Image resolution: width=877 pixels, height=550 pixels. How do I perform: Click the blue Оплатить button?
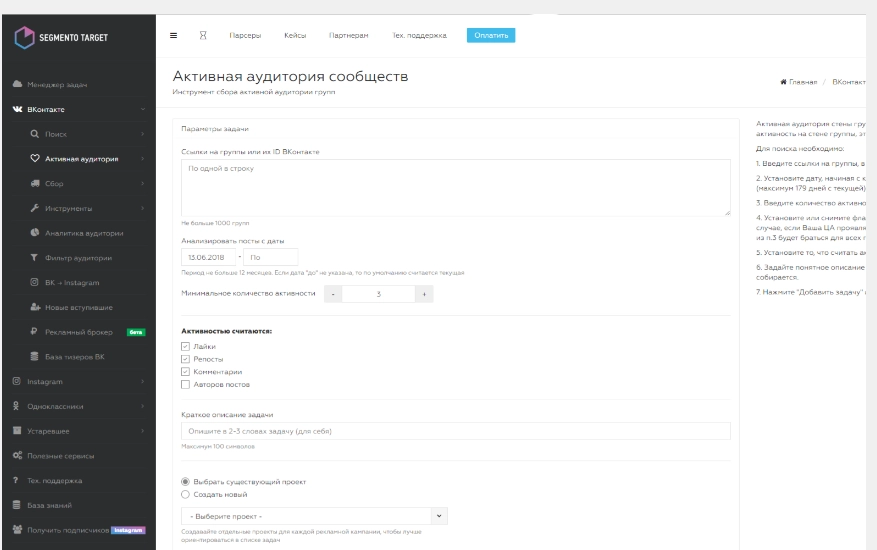[x=490, y=35]
